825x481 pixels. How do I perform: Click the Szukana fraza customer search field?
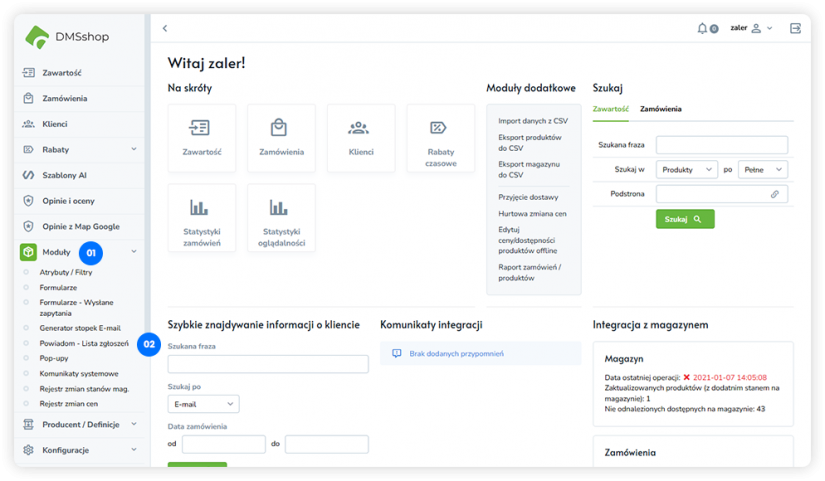point(268,364)
